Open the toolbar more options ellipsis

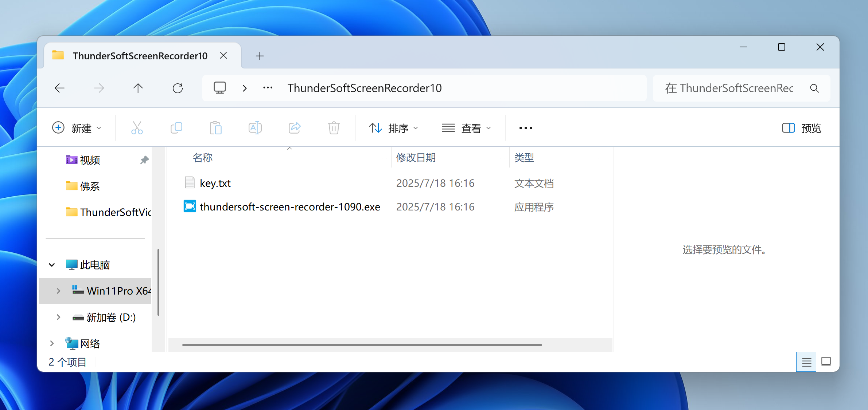(525, 128)
